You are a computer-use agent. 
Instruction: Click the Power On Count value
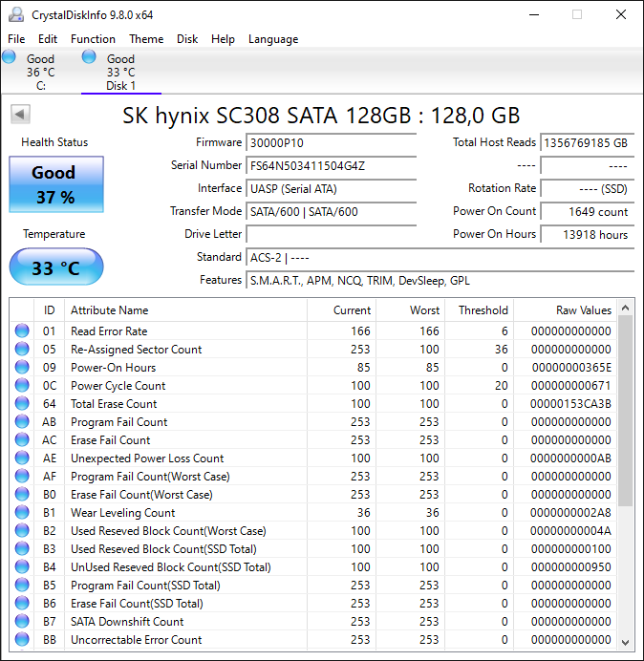pos(587,211)
